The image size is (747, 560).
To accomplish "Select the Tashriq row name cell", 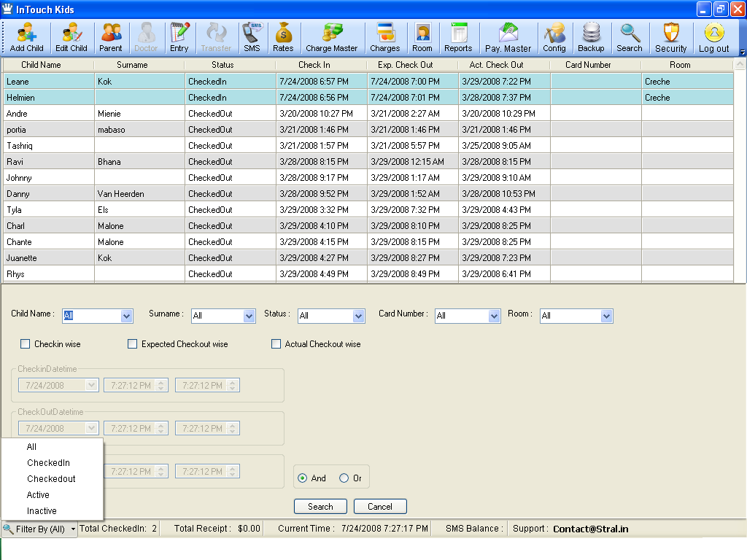I will pos(49,146).
